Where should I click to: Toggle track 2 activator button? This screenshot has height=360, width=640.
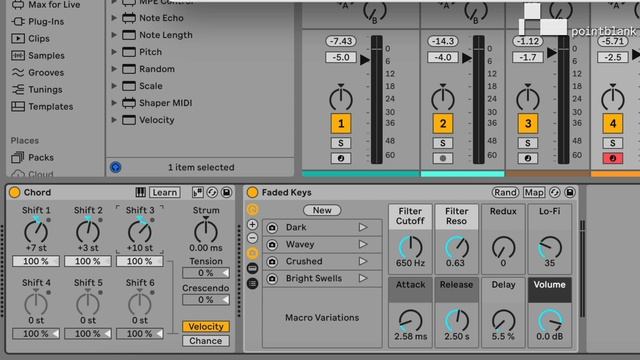[443, 124]
